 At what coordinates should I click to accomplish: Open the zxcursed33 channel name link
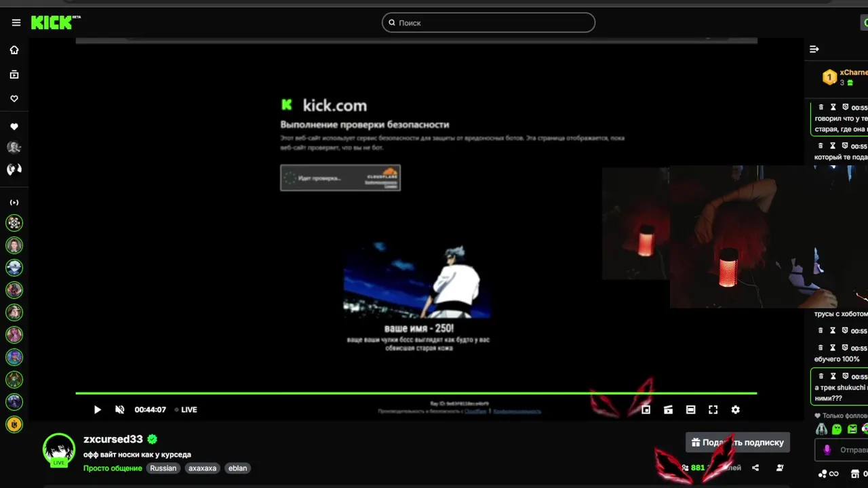[x=113, y=439]
